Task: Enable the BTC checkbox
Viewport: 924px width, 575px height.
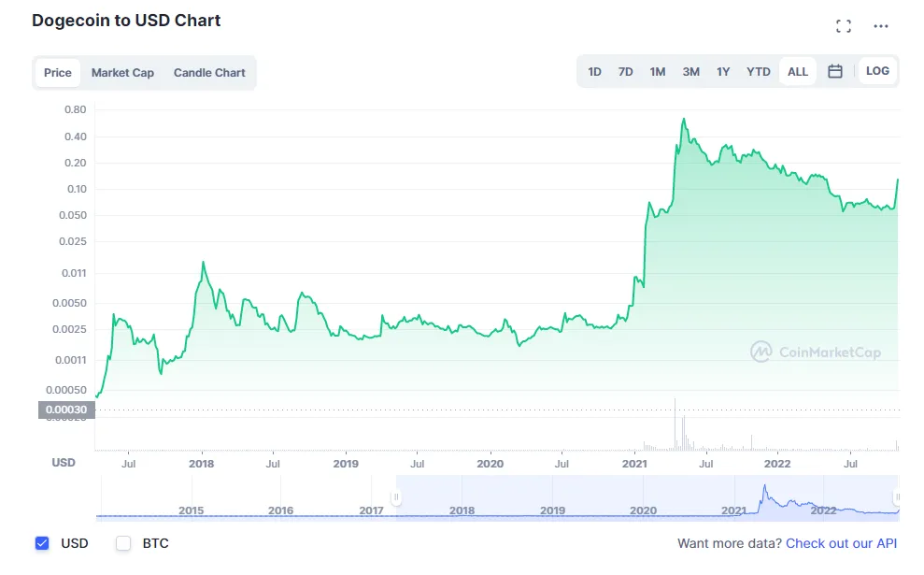Action: pos(123,543)
